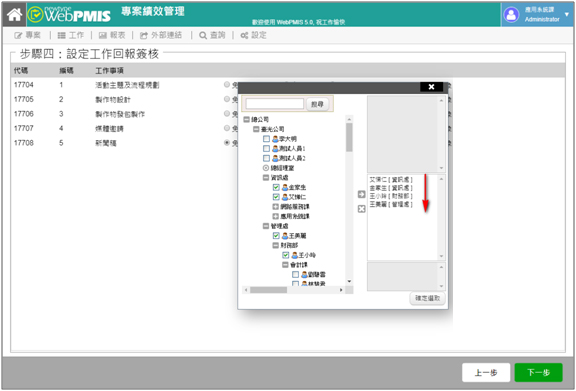Uncheck the 金家生 checkbox
This screenshot has height=391, width=576.
[276, 187]
